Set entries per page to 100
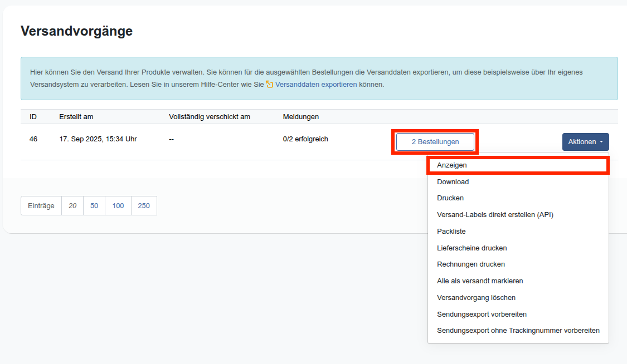 [118, 205]
